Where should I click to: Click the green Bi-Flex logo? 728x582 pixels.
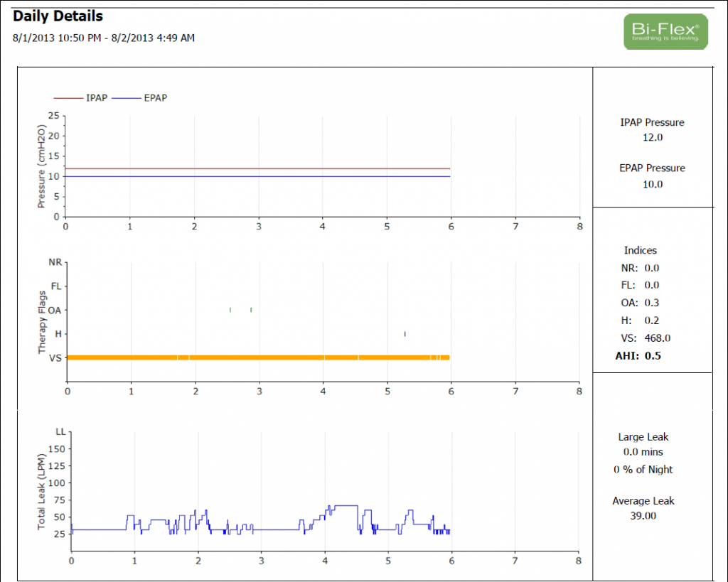point(665,31)
